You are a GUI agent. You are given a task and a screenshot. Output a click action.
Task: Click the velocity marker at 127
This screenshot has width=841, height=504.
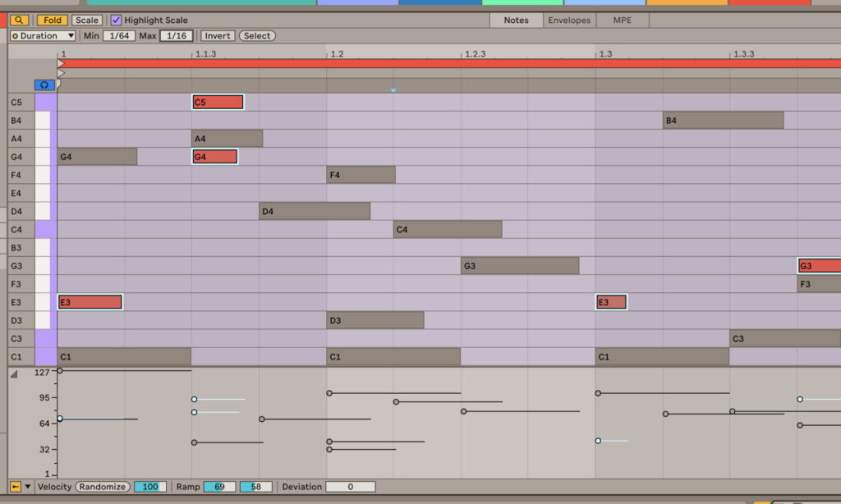(60, 370)
